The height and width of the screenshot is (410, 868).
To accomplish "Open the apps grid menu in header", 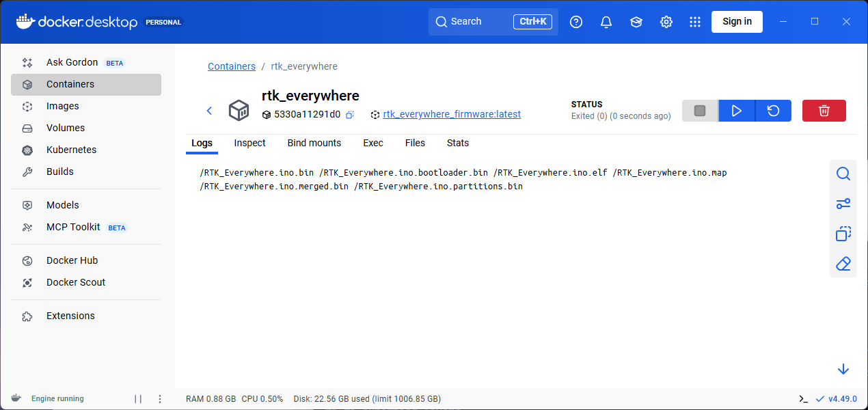I will [695, 22].
